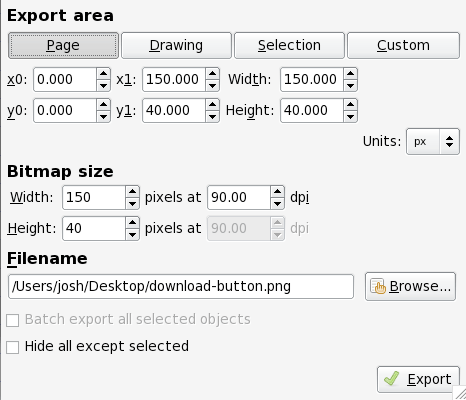The height and width of the screenshot is (400, 466).
Task: Decrease bitmap Height pixels with down arrow
Action: pos(132,234)
